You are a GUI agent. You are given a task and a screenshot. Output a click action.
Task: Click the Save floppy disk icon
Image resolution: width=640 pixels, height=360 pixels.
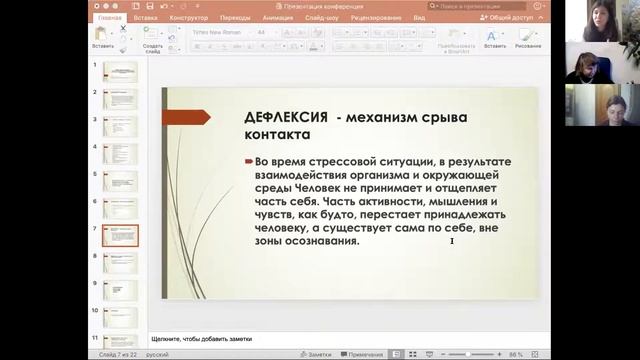point(150,6)
